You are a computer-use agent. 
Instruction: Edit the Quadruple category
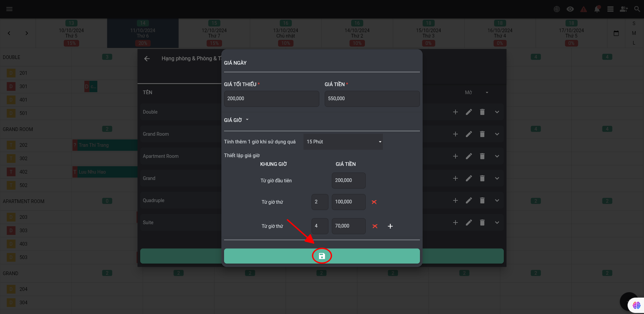pyautogui.click(x=469, y=200)
